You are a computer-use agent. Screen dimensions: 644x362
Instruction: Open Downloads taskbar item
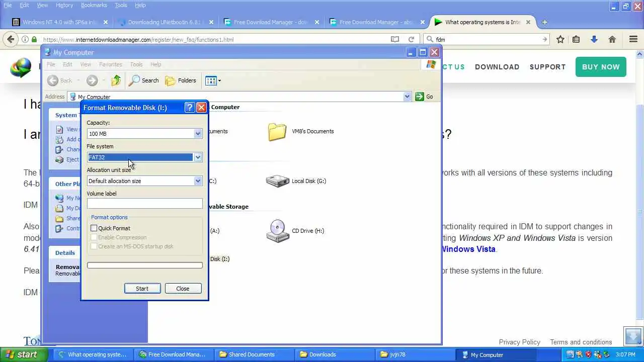click(x=334, y=354)
